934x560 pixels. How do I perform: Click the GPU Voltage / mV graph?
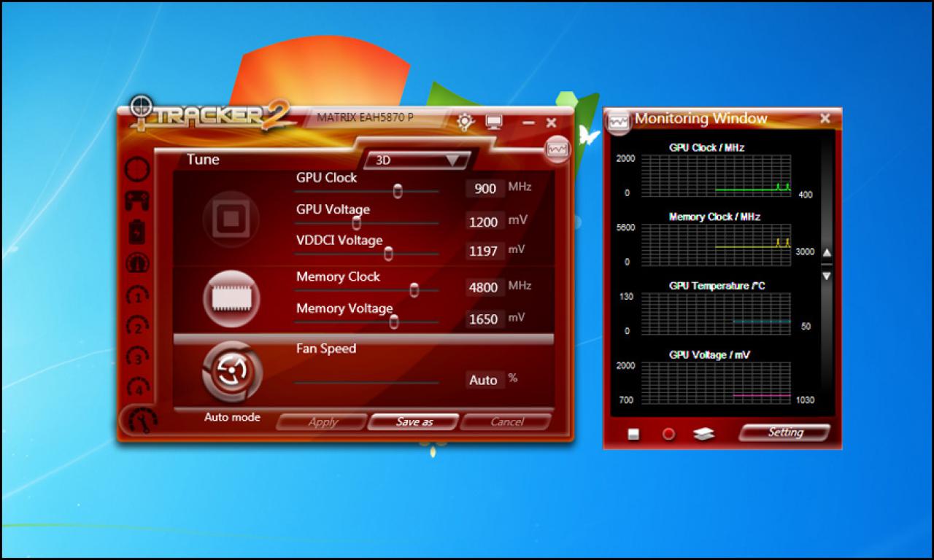point(716,384)
